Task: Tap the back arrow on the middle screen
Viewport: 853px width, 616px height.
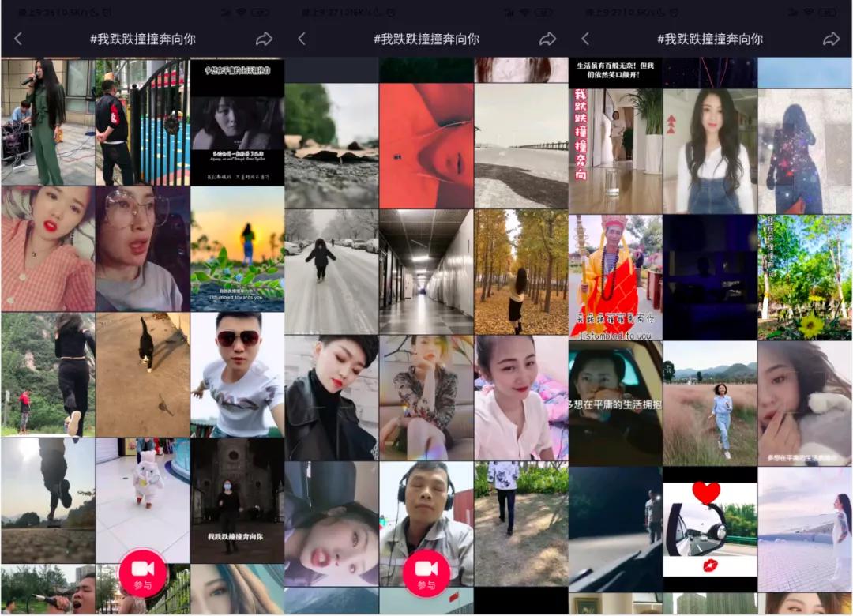Action: [302, 38]
